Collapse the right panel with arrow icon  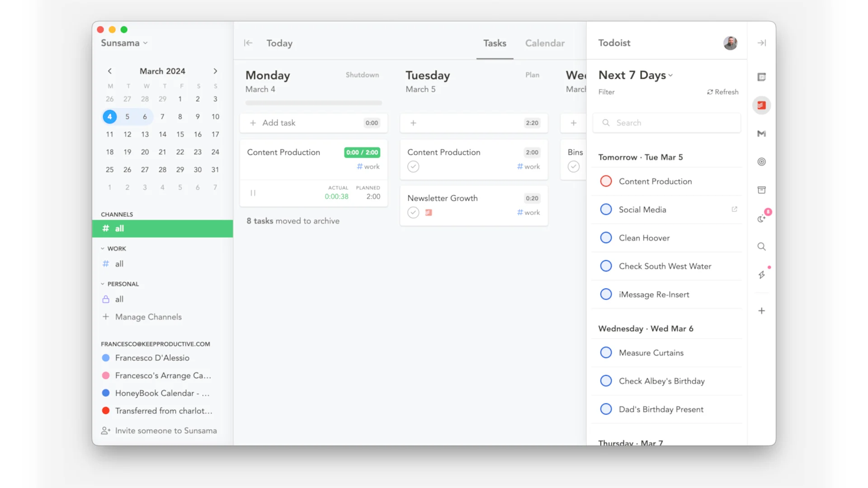pyautogui.click(x=762, y=43)
